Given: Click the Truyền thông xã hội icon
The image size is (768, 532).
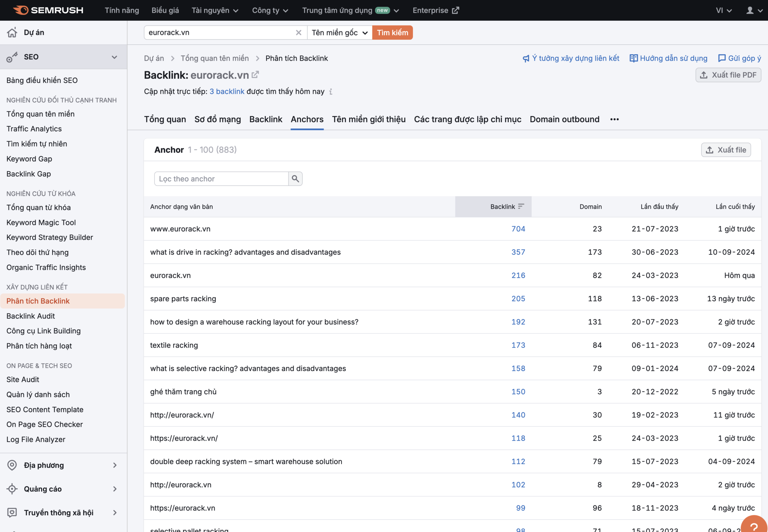Looking at the screenshot, I should tap(12, 513).
